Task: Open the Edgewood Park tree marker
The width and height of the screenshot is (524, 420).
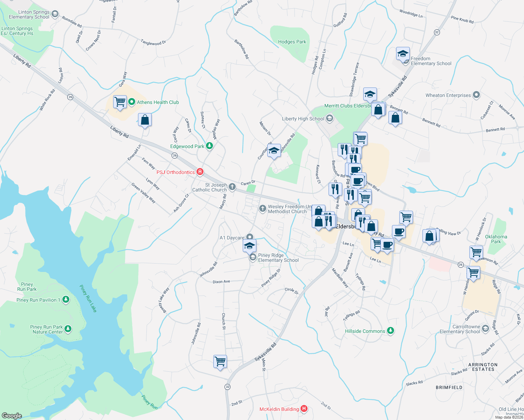Action: (x=209, y=146)
